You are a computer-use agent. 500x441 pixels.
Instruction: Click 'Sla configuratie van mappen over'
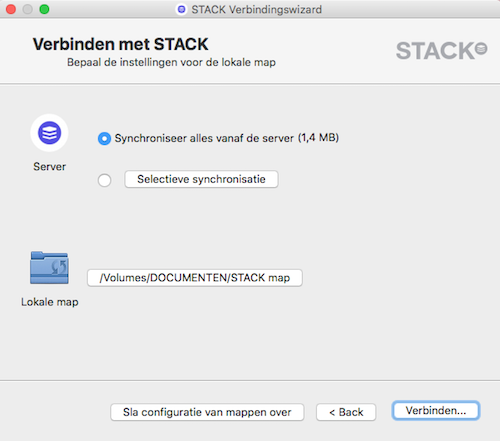click(207, 412)
